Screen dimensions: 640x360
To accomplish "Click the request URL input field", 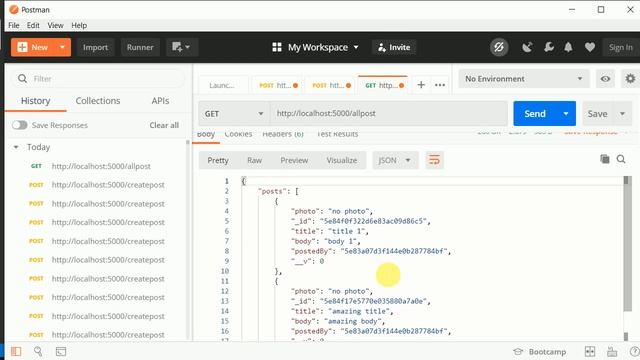I will point(389,113).
